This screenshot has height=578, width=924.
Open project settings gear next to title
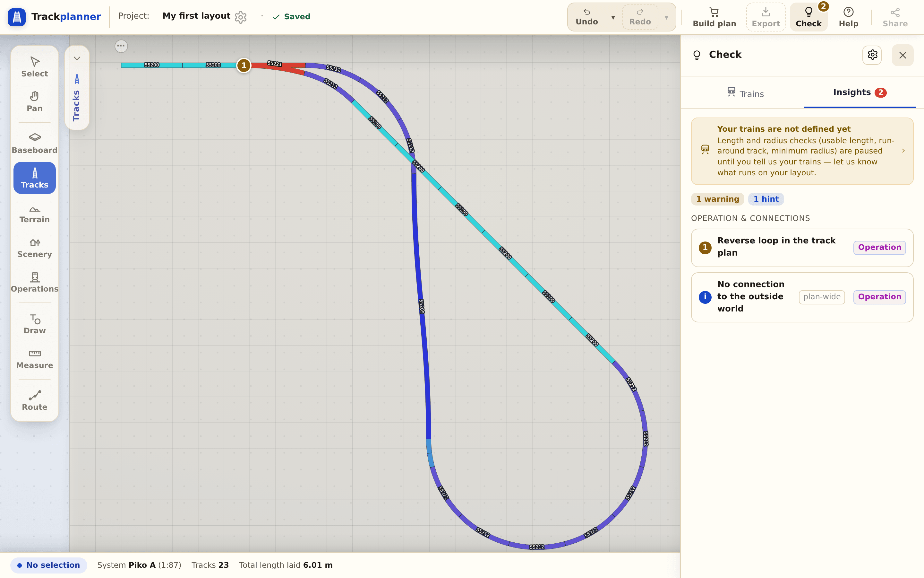click(x=241, y=17)
